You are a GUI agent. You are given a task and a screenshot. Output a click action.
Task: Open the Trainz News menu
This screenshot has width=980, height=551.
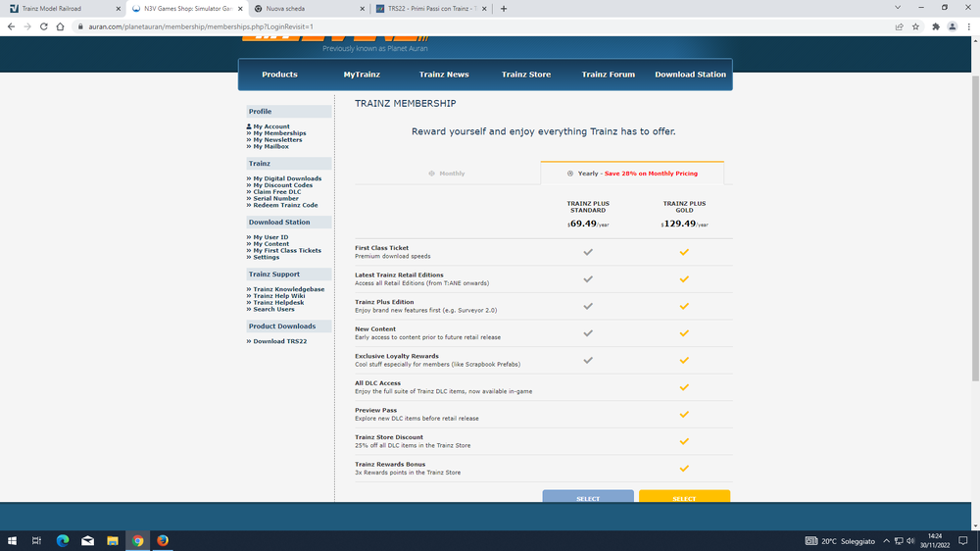444,75
